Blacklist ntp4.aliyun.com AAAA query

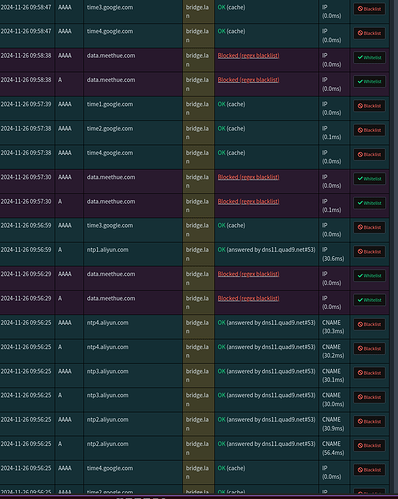point(369,324)
